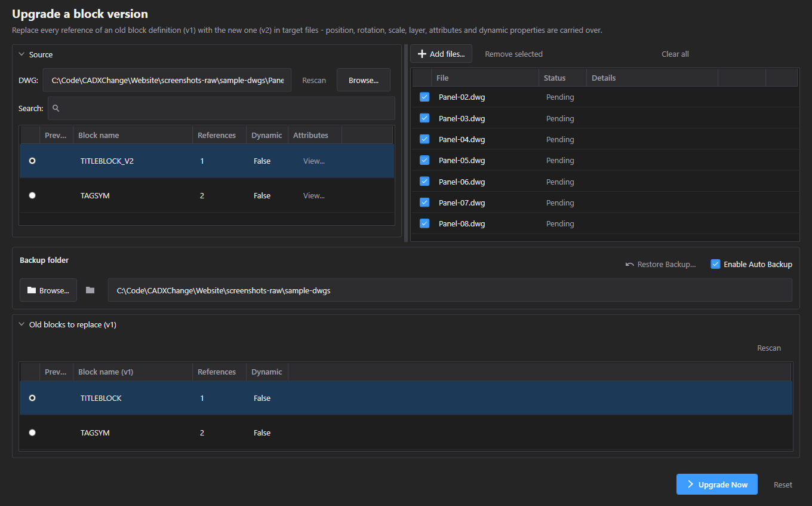Image resolution: width=812 pixels, height=506 pixels.
Task: Collapse the Old blocks to replace section
Action: (21, 325)
